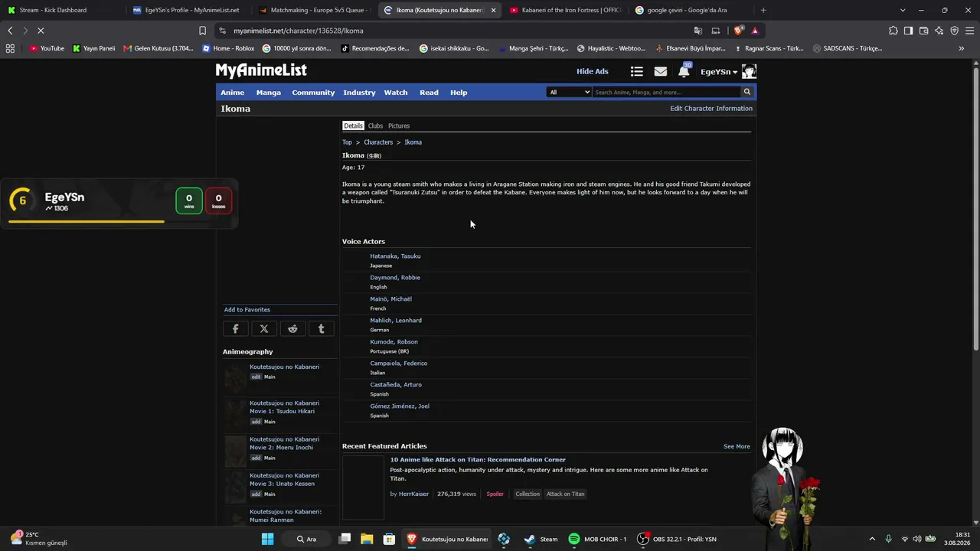Click the Hide Ads link

tap(593, 71)
